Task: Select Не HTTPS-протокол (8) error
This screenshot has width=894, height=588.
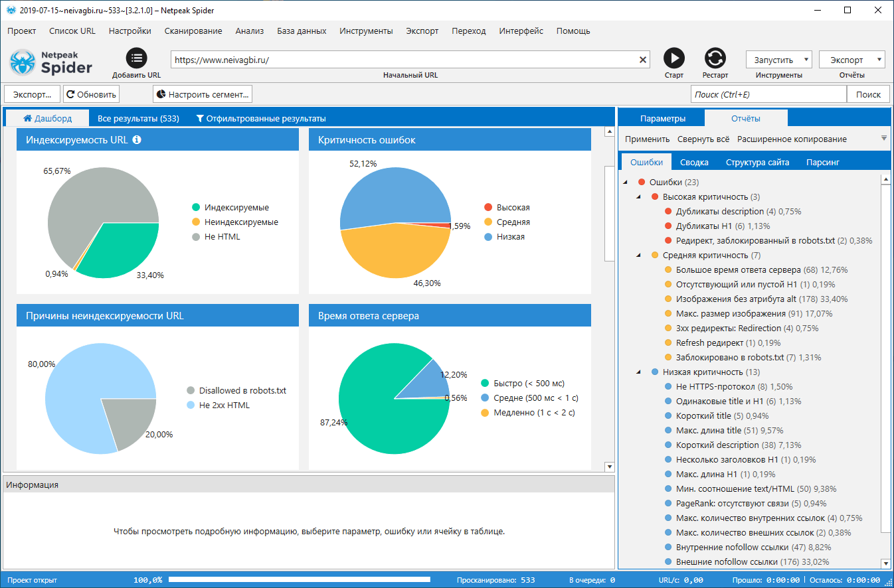Action: pyautogui.click(x=729, y=387)
